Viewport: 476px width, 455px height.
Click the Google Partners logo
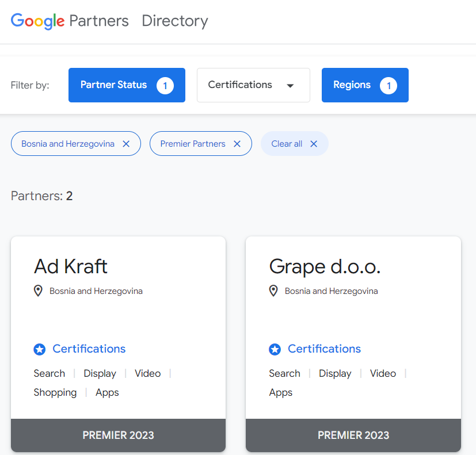[70, 21]
